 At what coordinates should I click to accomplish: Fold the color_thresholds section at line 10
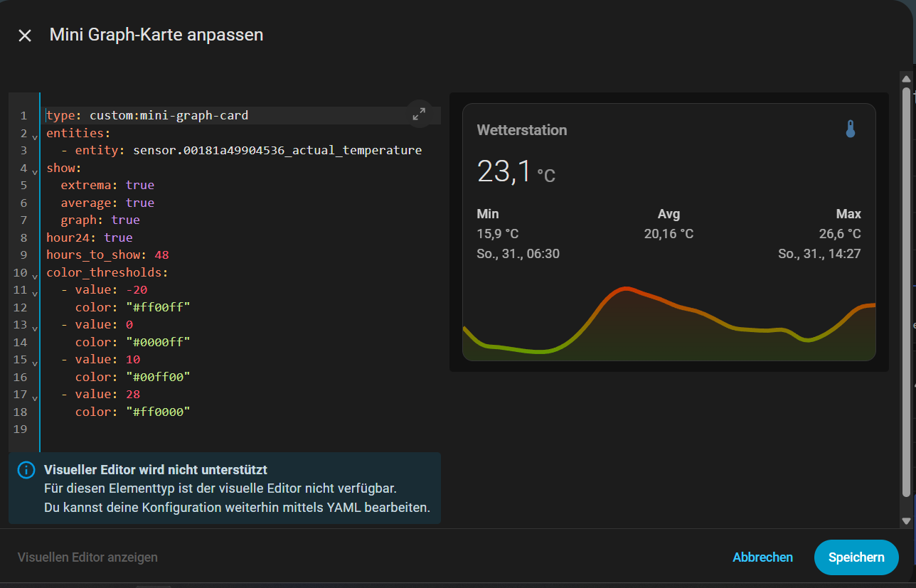36,275
